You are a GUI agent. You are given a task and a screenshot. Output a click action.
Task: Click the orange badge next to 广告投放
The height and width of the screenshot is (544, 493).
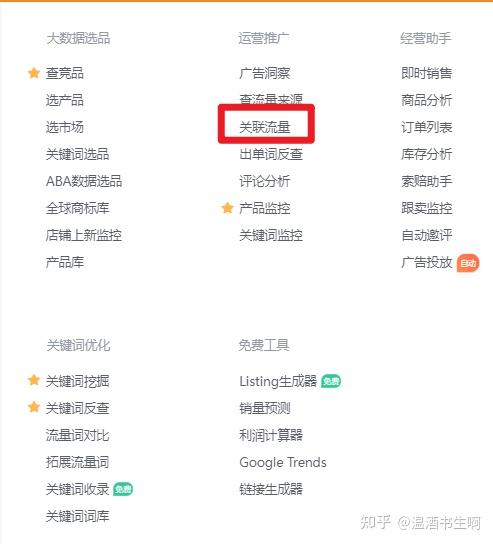click(x=468, y=263)
